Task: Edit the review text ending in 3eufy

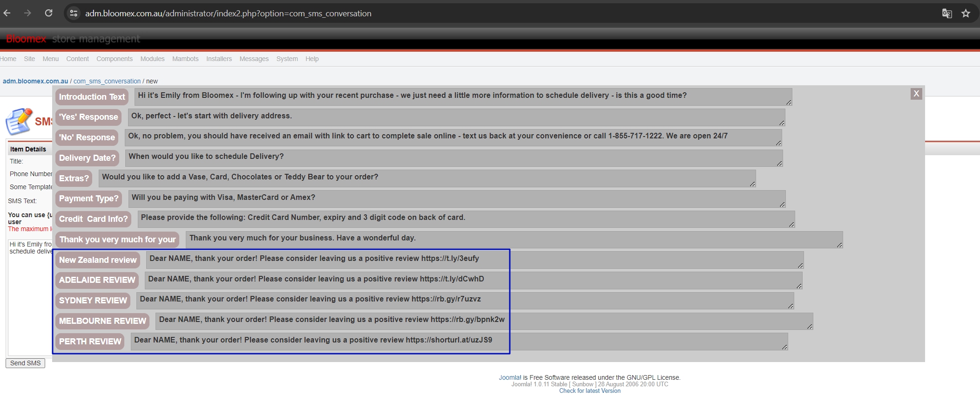Action: click(x=475, y=260)
